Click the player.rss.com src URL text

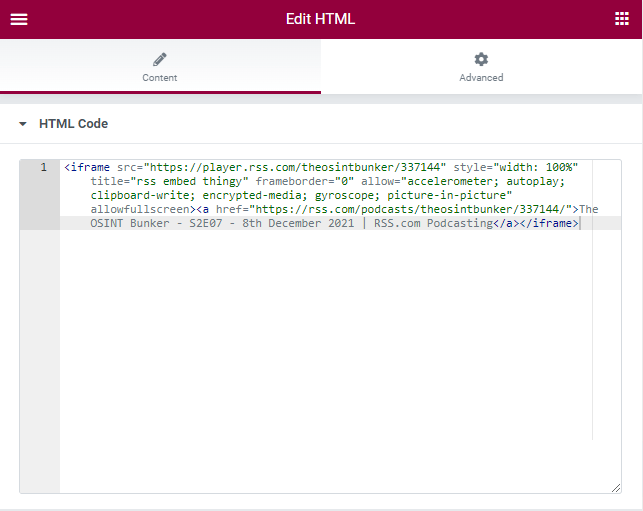coord(295,167)
